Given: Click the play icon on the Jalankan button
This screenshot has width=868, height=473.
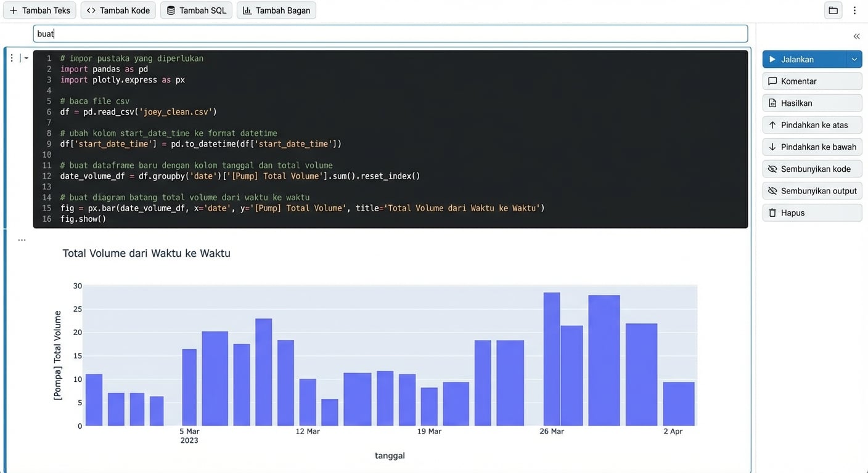Looking at the screenshot, I should [772, 59].
